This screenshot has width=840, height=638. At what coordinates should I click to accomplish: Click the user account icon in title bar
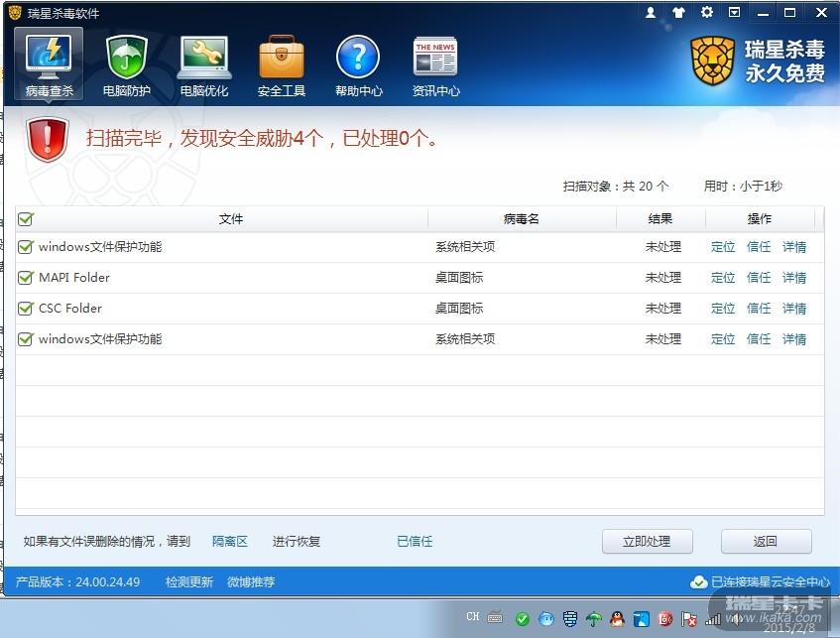[x=651, y=13]
